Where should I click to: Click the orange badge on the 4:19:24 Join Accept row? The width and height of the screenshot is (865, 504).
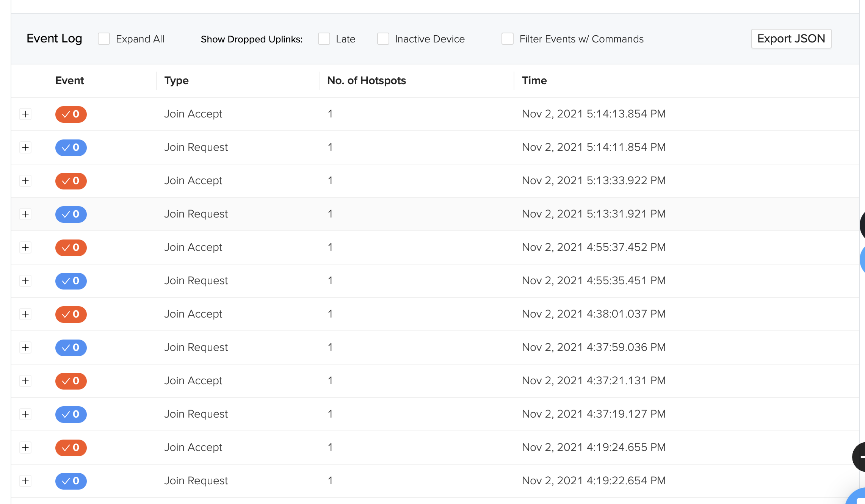pyautogui.click(x=71, y=448)
